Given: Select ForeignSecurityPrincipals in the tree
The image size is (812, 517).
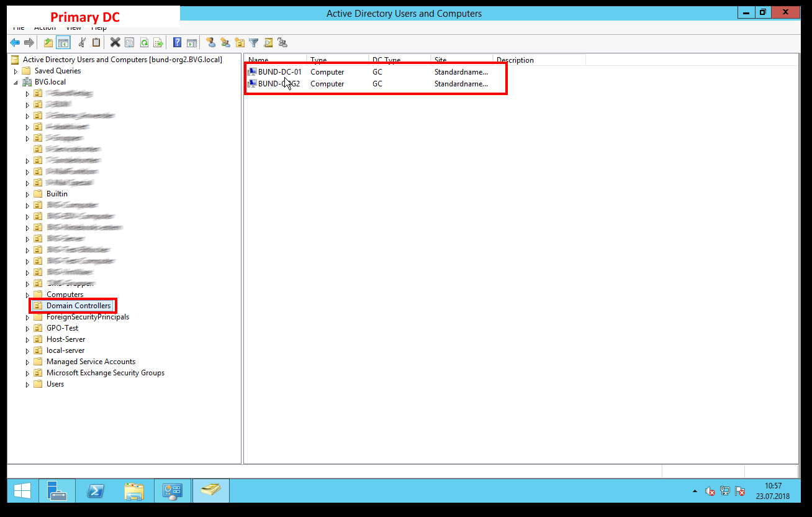Looking at the screenshot, I should point(88,317).
